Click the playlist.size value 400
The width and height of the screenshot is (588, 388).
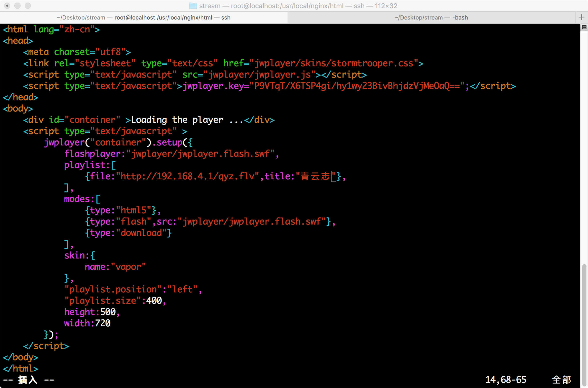click(154, 301)
